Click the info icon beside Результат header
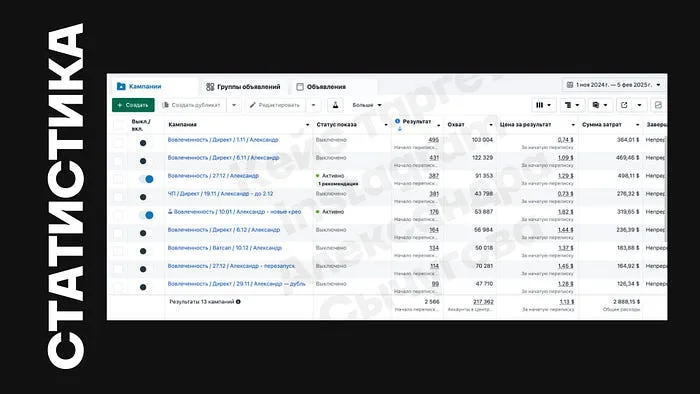 (x=397, y=121)
